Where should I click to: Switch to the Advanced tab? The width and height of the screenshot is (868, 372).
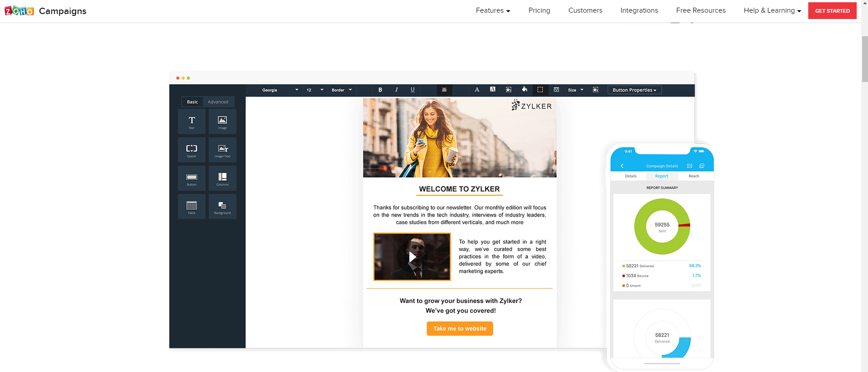point(218,102)
